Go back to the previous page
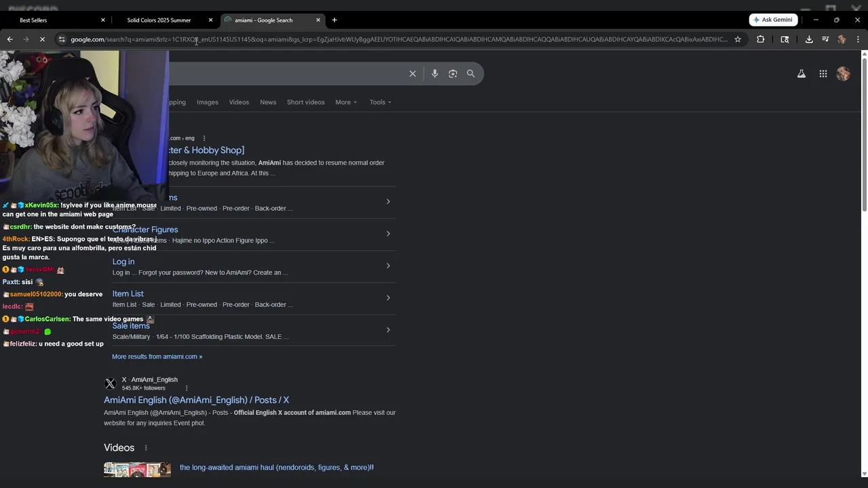The height and width of the screenshot is (488, 868). tap(9, 39)
